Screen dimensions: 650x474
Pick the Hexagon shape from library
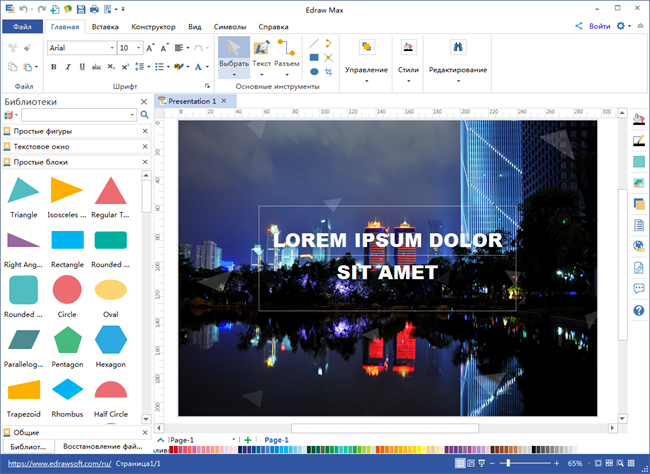pos(110,340)
